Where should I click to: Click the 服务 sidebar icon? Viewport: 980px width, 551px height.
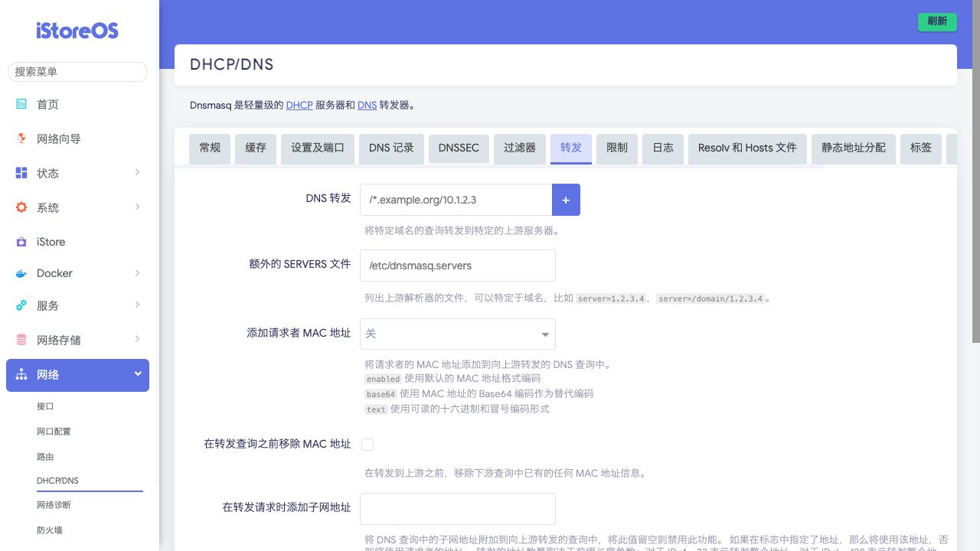tap(21, 305)
